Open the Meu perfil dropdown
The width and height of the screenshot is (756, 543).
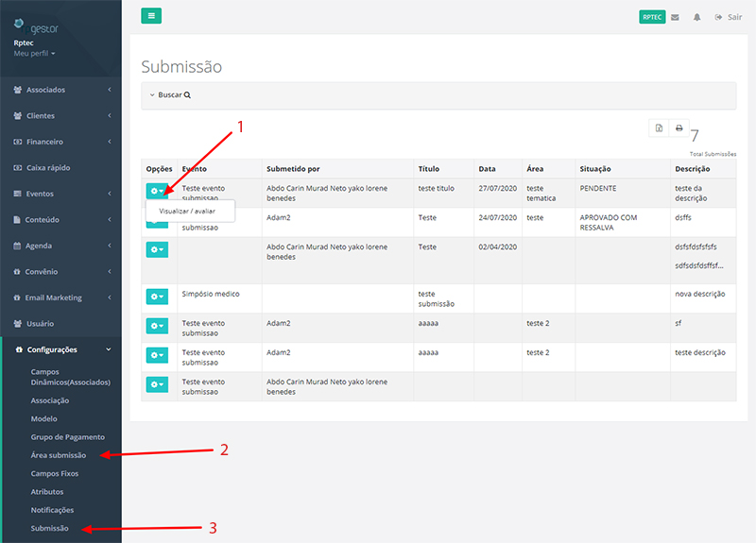click(33, 54)
